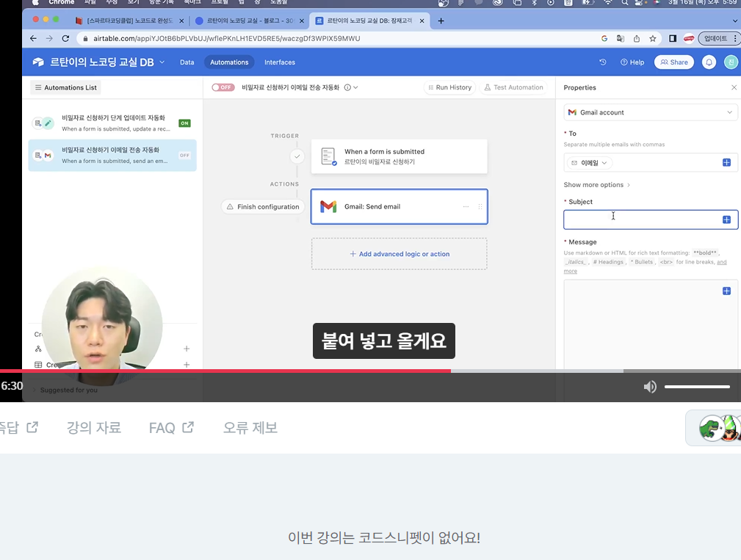Open Chrome side panel icon
741x560 pixels.
tap(673, 38)
